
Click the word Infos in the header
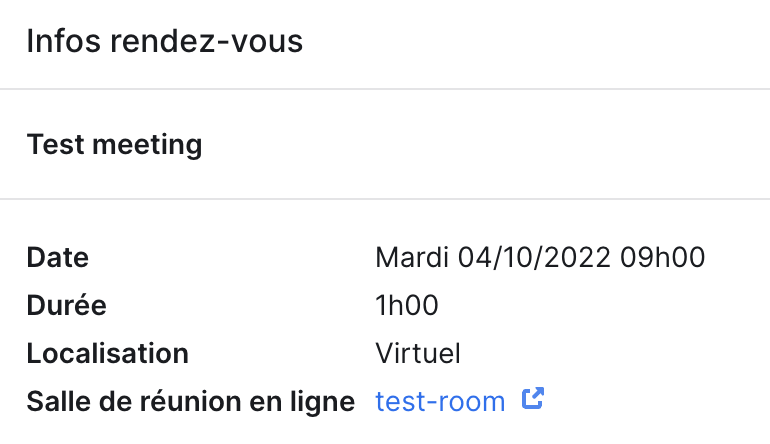63,41
